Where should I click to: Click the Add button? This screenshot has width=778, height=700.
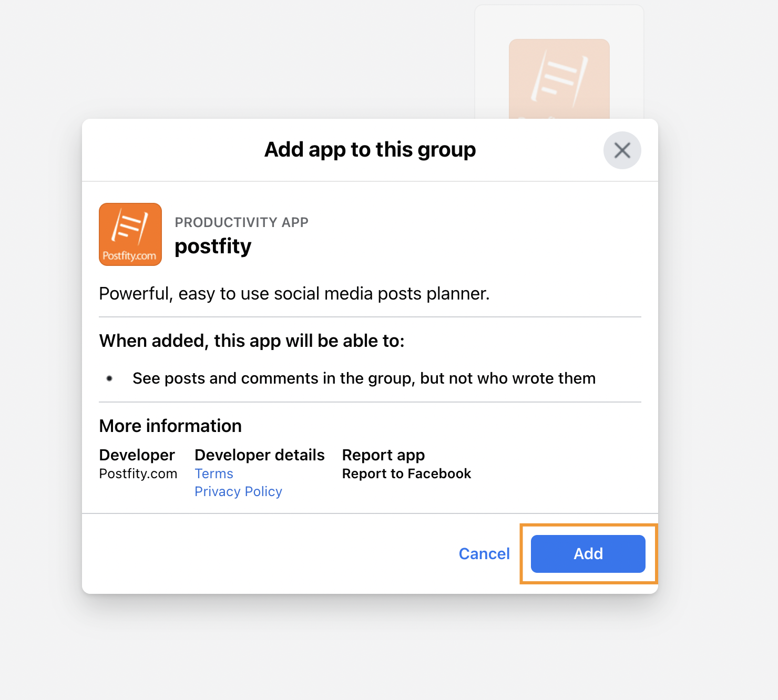pyautogui.click(x=588, y=553)
